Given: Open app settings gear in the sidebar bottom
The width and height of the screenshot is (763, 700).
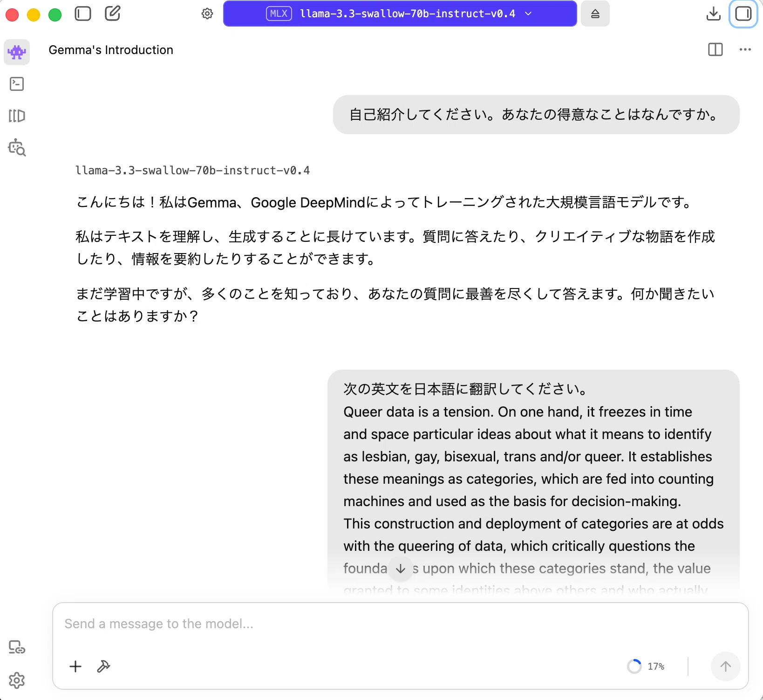Looking at the screenshot, I should tap(17, 680).
